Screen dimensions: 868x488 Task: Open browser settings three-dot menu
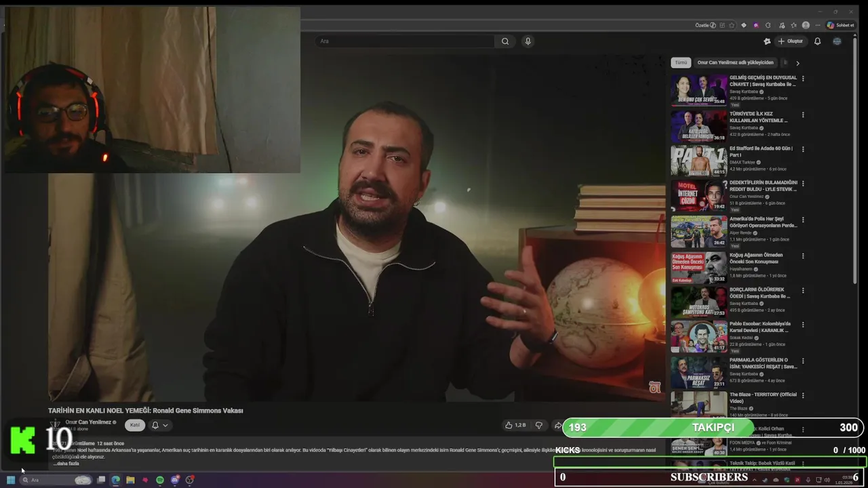[x=816, y=25]
